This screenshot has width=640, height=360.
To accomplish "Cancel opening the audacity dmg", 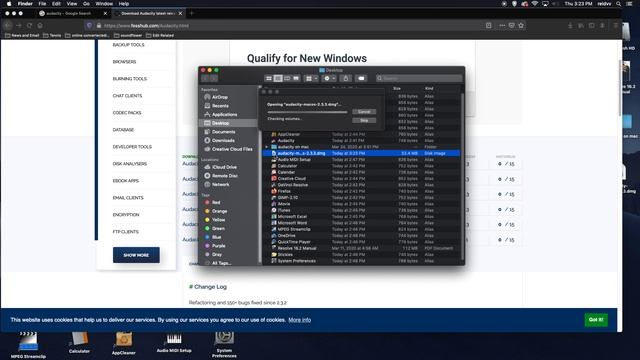I will coord(364,112).
